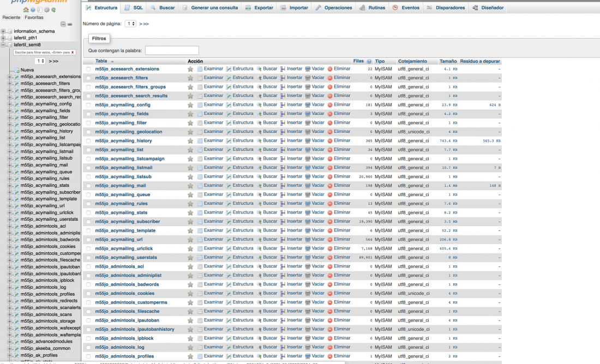600x364 pixels.
Task: Open sidebar page number selector
Action: click(x=40, y=61)
